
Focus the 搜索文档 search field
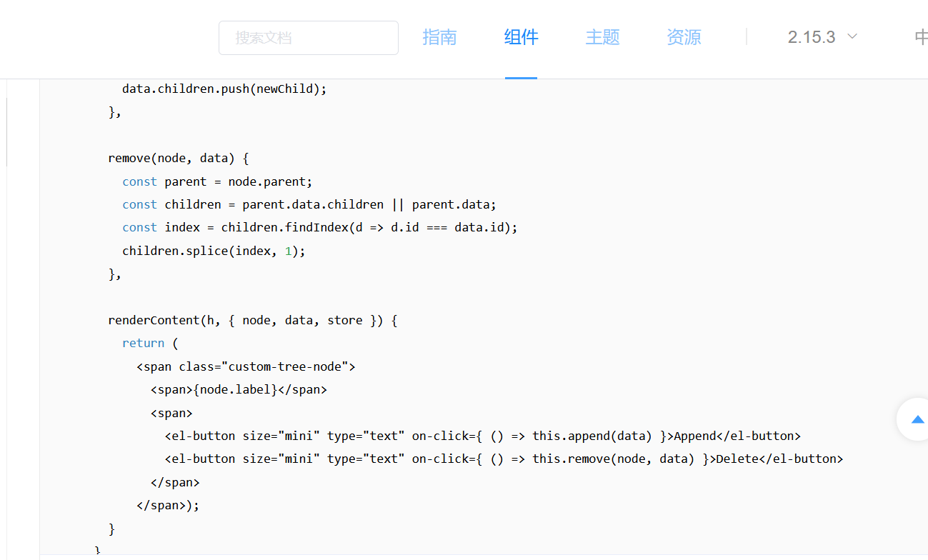pyautogui.click(x=309, y=38)
